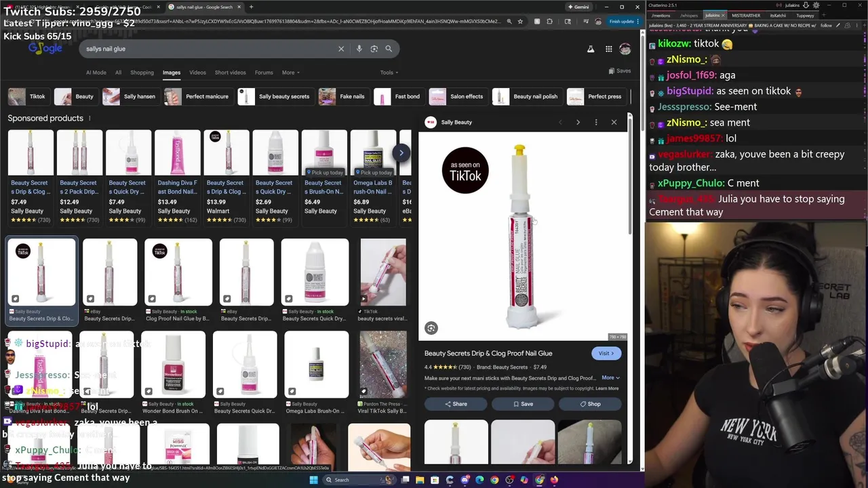The height and width of the screenshot is (488, 868).
Task: Filter by Fake nails chip
Action: (x=343, y=96)
